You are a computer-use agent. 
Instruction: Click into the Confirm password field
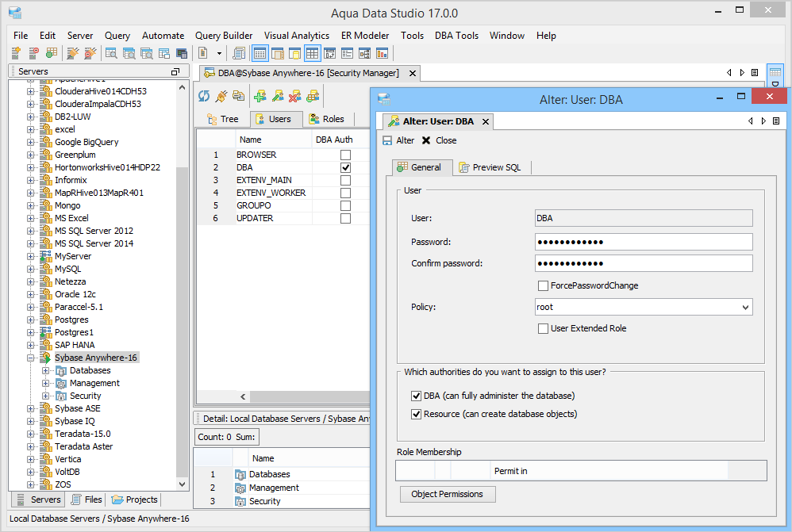[x=644, y=263]
